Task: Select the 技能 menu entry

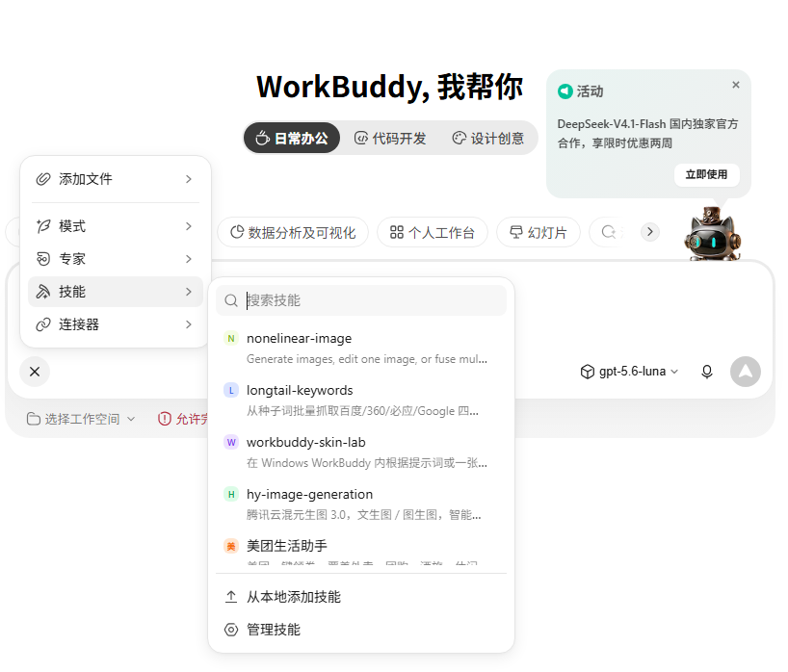Action: point(115,292)
